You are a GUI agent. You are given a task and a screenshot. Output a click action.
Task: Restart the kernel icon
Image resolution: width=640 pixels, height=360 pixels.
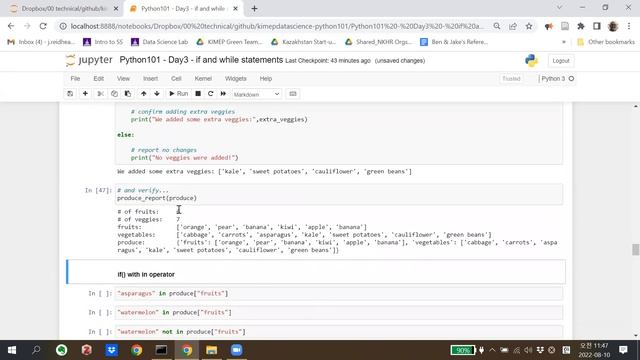tap(211, 94)
